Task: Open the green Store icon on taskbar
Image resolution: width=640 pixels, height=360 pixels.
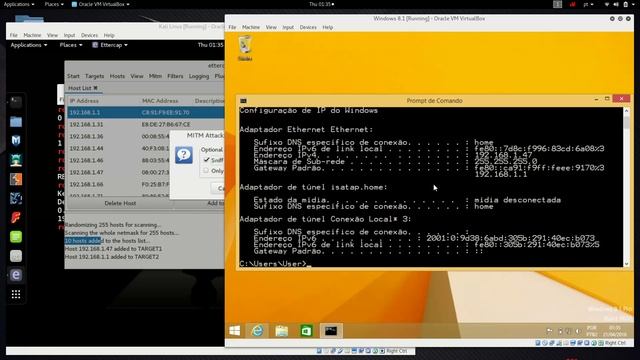Action: coord(306,331)
